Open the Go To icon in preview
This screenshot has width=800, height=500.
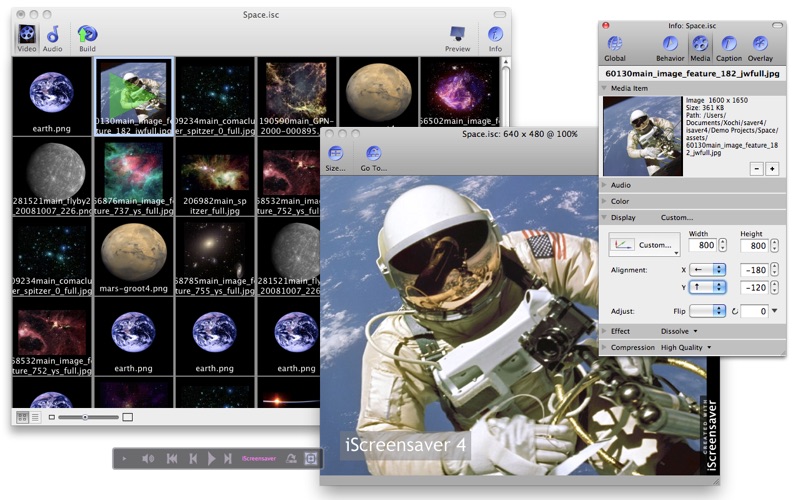pos(373,158)
